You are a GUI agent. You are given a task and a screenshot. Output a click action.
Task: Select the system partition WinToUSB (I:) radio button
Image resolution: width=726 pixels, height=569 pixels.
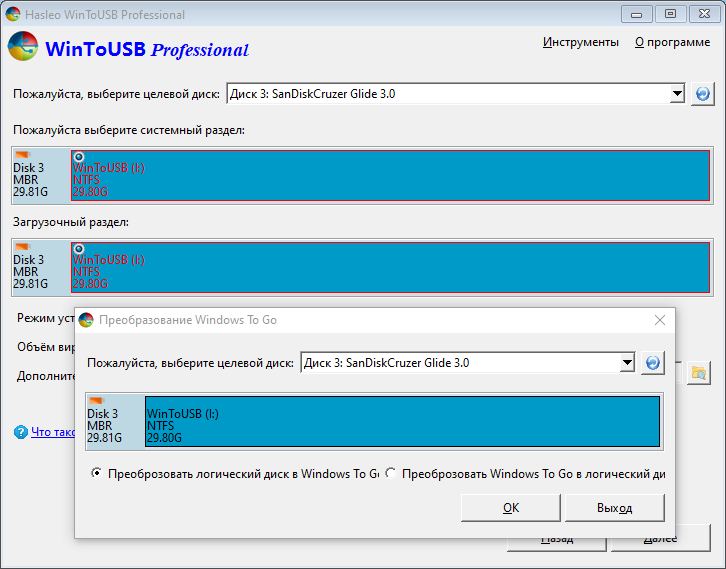(x=79, y=156)
